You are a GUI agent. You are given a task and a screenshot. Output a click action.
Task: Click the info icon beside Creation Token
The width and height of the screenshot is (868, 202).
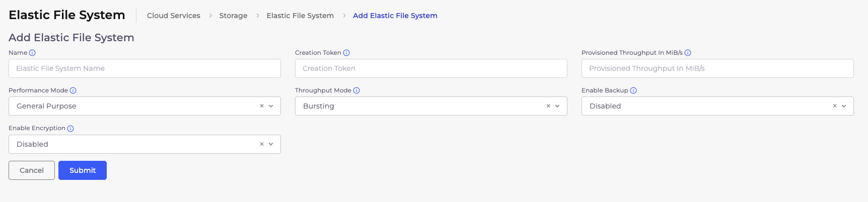coord(346,53)
